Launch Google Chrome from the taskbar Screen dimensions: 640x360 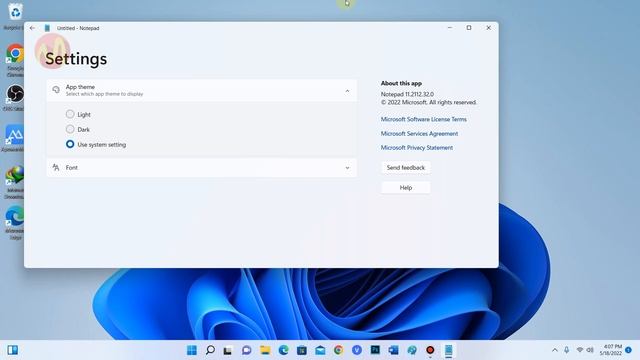point(338,350)
